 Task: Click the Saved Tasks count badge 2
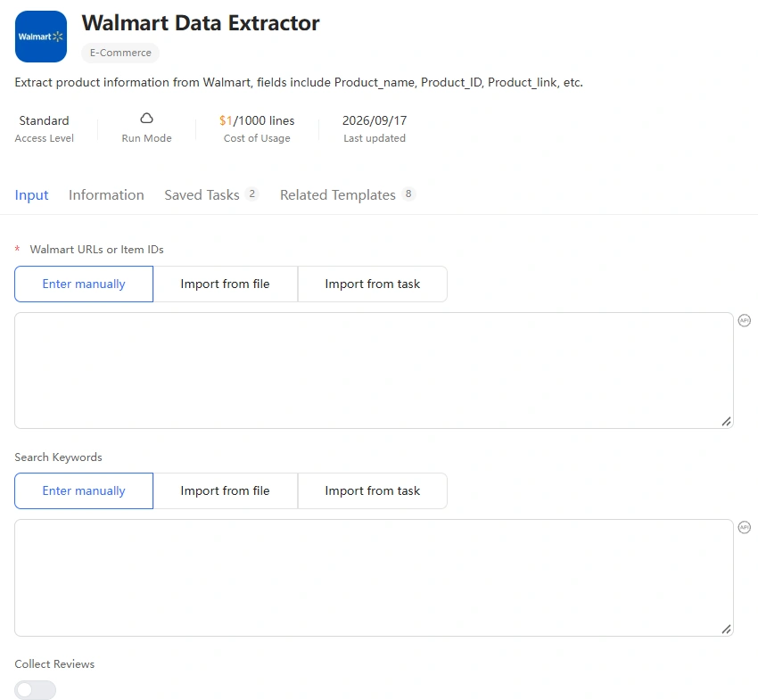[251, 194]
